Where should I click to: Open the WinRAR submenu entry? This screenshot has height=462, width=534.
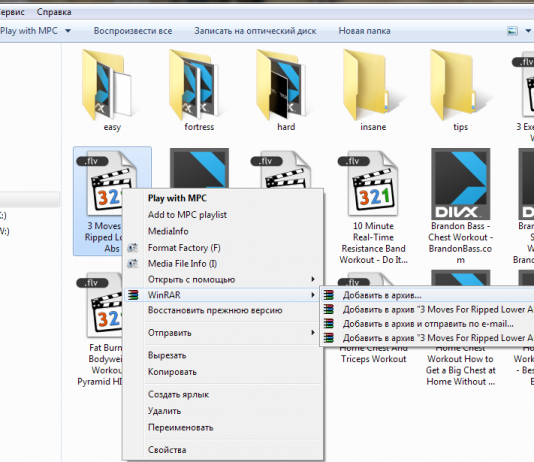(x=222, y=295)
